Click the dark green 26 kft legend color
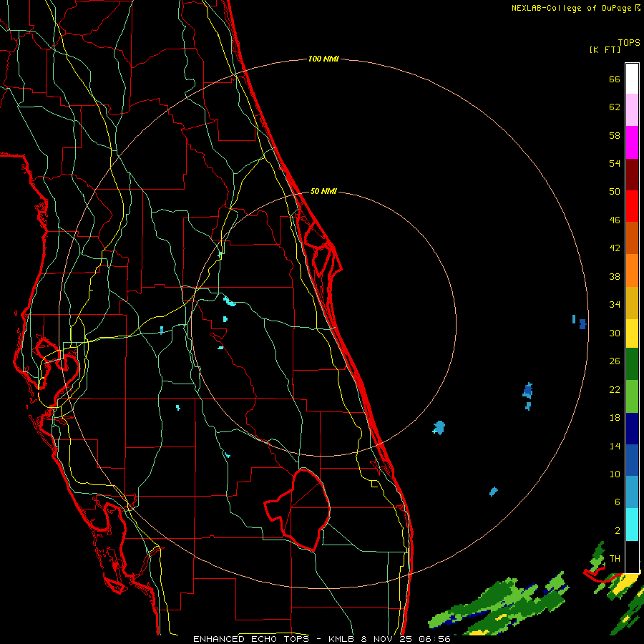 point(632,364)
